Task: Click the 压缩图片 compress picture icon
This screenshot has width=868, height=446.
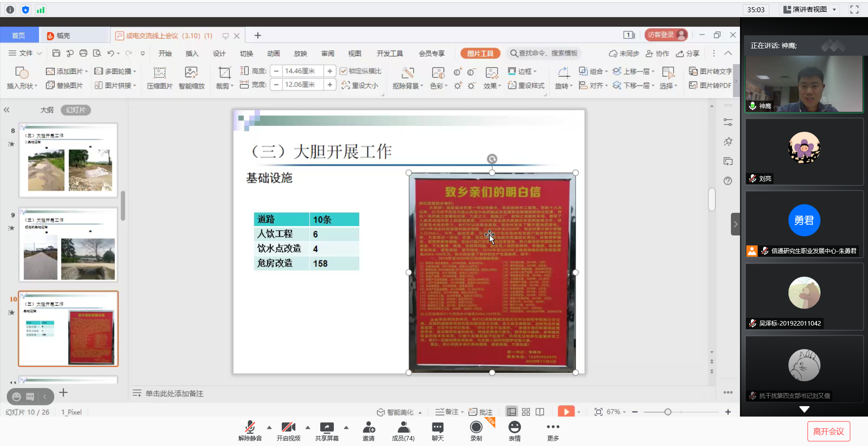Action: 159,73
